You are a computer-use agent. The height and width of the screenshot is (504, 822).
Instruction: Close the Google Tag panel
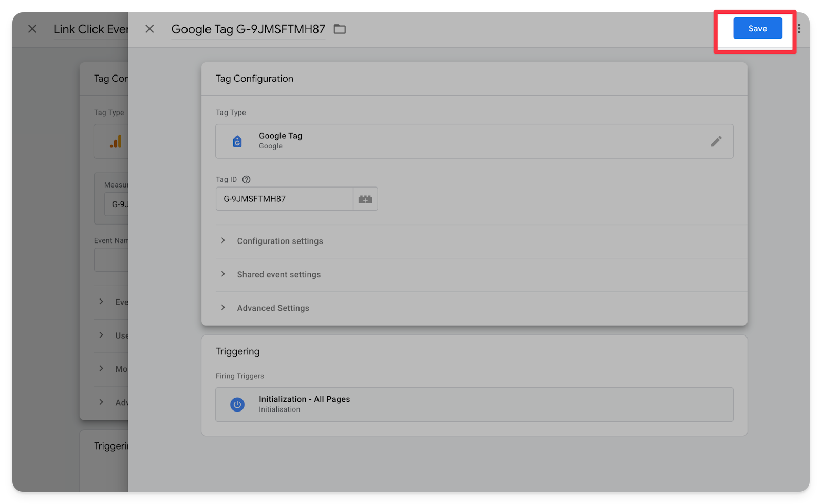(150, 29)
